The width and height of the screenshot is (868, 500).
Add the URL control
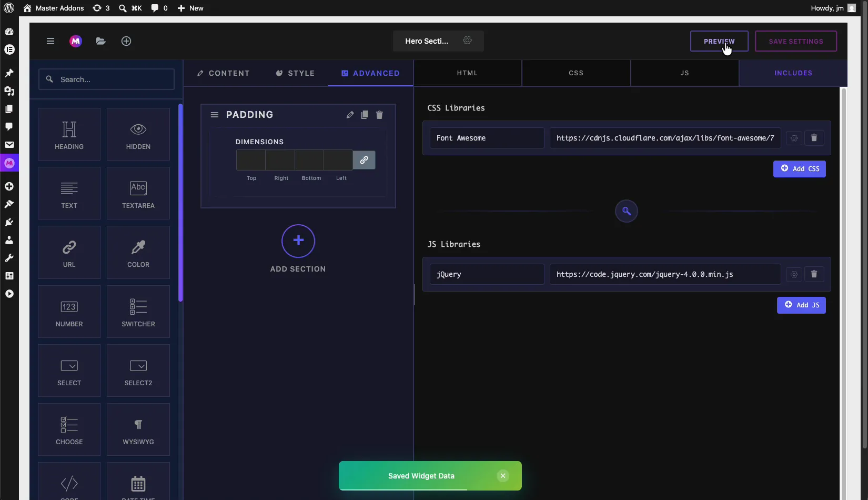point(69,253)
